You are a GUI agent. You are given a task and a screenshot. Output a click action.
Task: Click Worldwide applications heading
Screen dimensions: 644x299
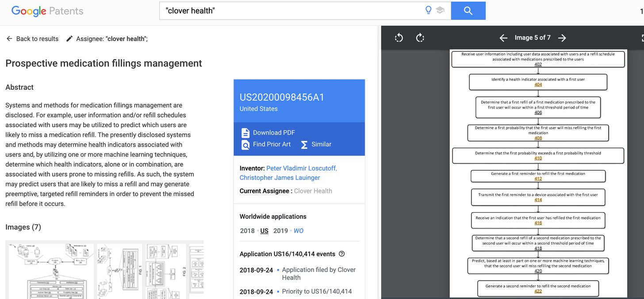[273, 216]
